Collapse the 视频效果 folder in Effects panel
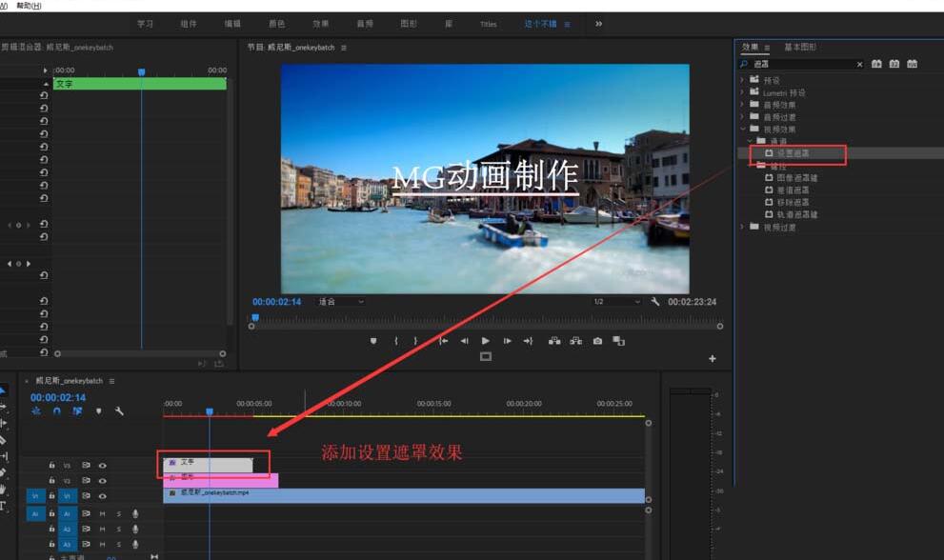 click(x=742, y=128)
